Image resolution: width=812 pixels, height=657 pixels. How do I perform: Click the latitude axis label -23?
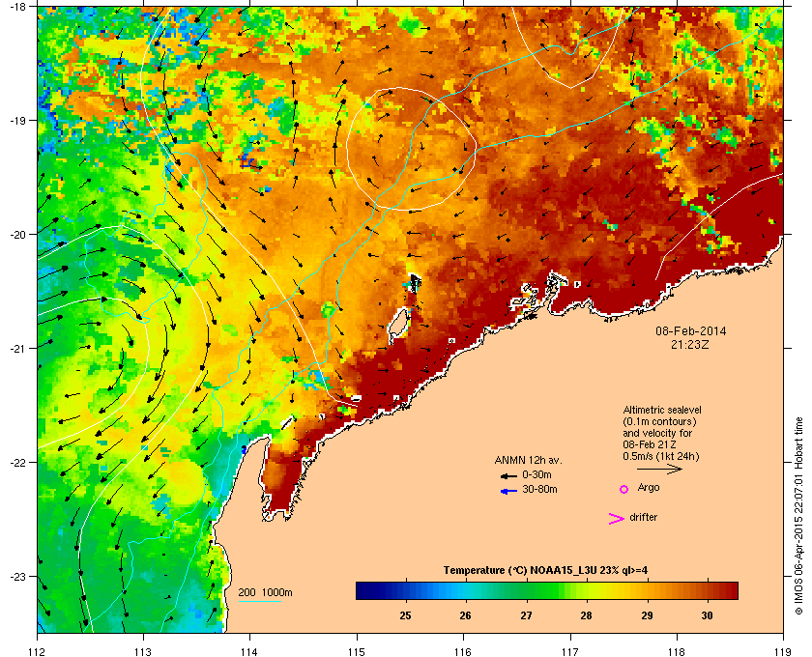[17, 576]
